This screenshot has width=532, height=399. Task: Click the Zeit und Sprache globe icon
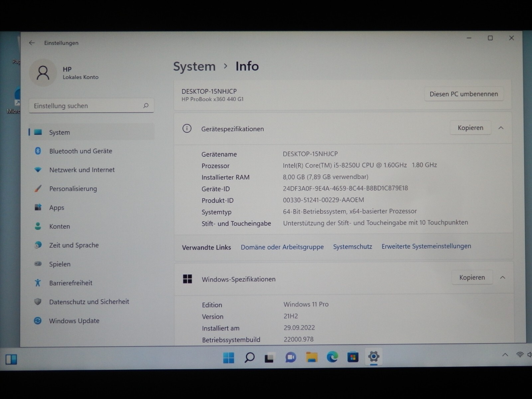pyautogui.click(x=38, y=245)
